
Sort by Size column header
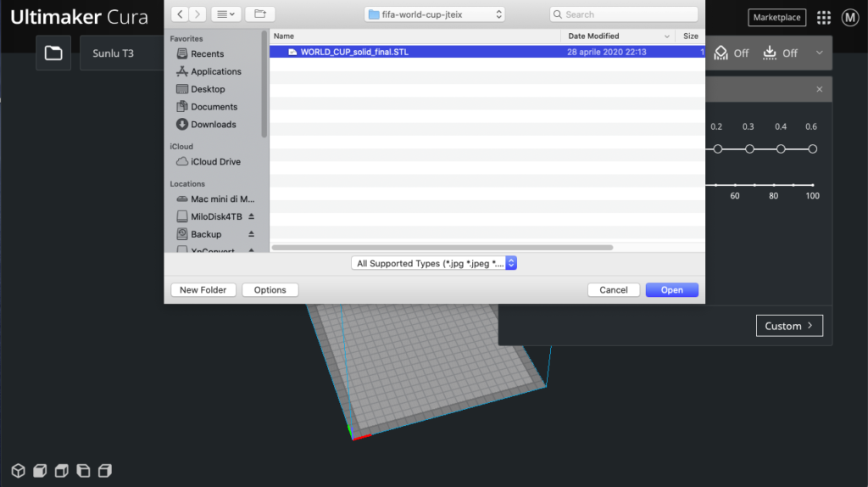pos(690,36)
